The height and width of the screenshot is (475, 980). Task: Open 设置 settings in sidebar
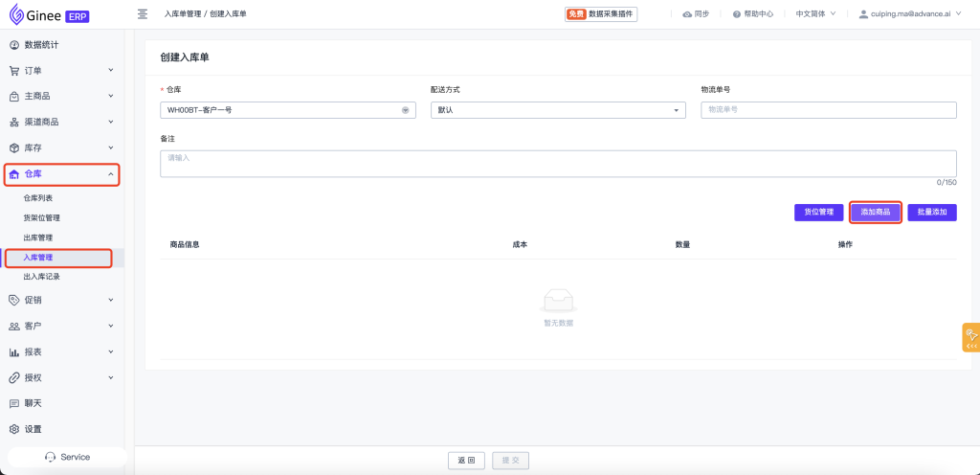click(33, 429)
